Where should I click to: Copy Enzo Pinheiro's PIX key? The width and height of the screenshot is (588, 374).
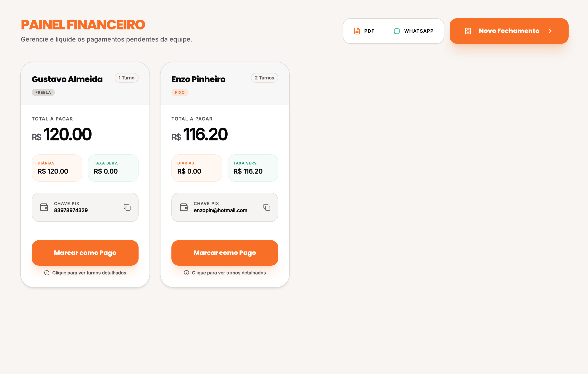click(x=267, y=207)
